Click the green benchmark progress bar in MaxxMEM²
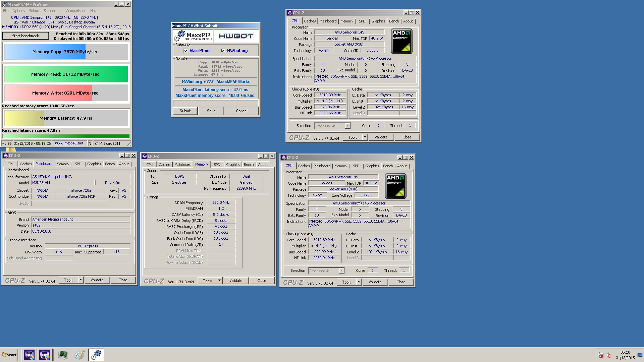The width and height of the screenshot is (644, 362). pyautogui.click(x=66, y=136)
